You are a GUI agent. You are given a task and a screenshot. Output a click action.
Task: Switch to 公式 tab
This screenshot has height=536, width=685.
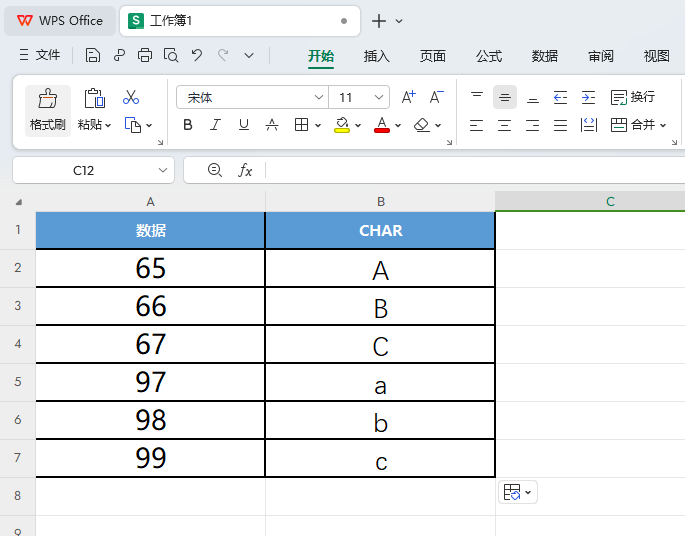489,56
